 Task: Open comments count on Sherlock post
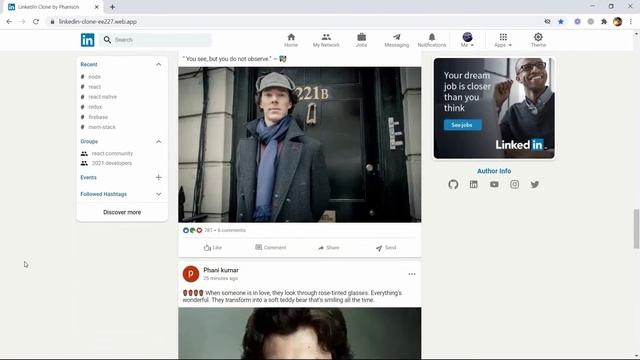[231, 230]
